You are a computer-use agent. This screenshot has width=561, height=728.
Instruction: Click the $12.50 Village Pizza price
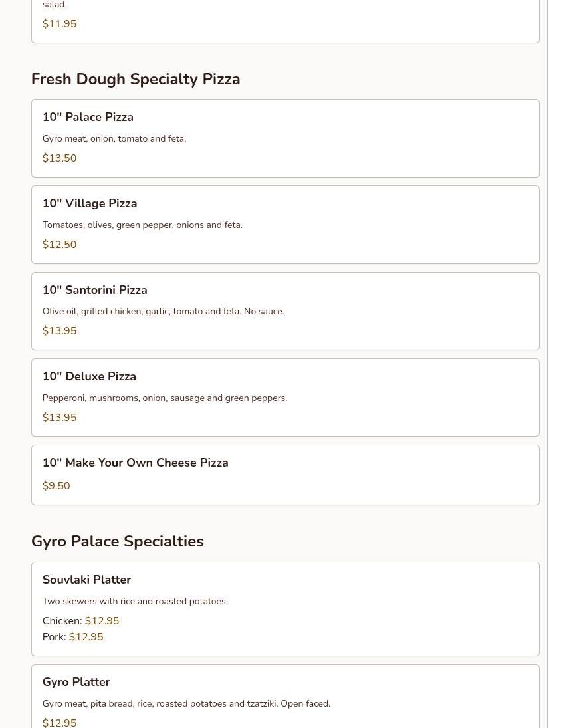[x=59, y=245]
